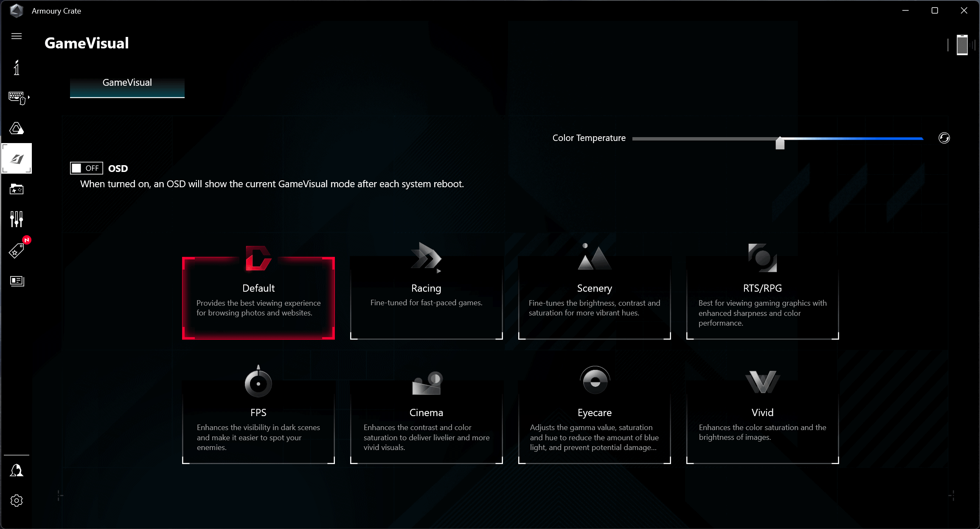Click the RTS/RPG mode icon

pyautogui.click(x=762, y=258)
